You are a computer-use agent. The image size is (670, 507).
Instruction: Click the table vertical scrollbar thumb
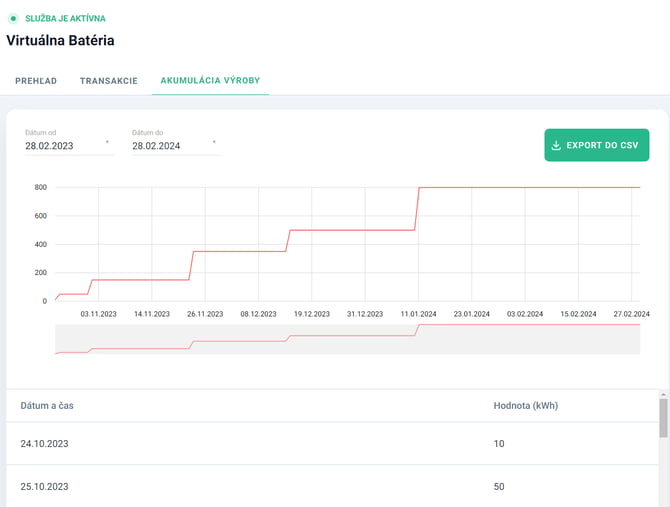(663, 418)
